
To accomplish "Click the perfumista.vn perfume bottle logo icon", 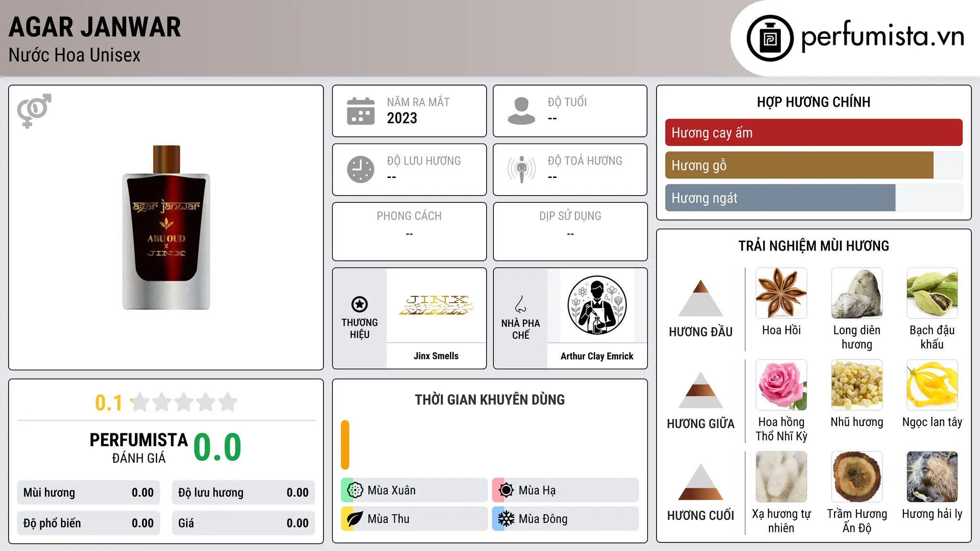I will (x=770, y=38).
